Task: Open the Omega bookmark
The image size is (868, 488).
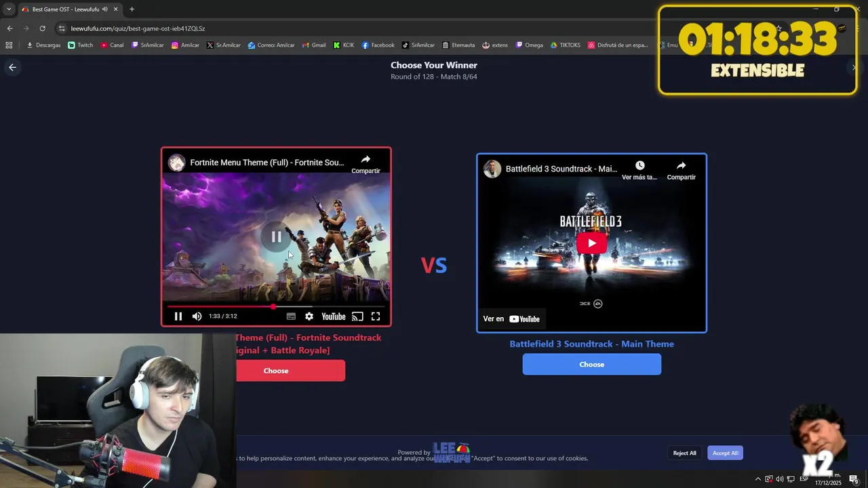Action: point(529,45)
